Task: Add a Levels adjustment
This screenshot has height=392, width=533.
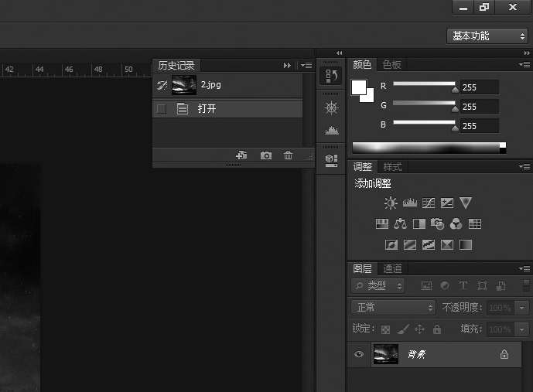Action: (x=410, y=203)
